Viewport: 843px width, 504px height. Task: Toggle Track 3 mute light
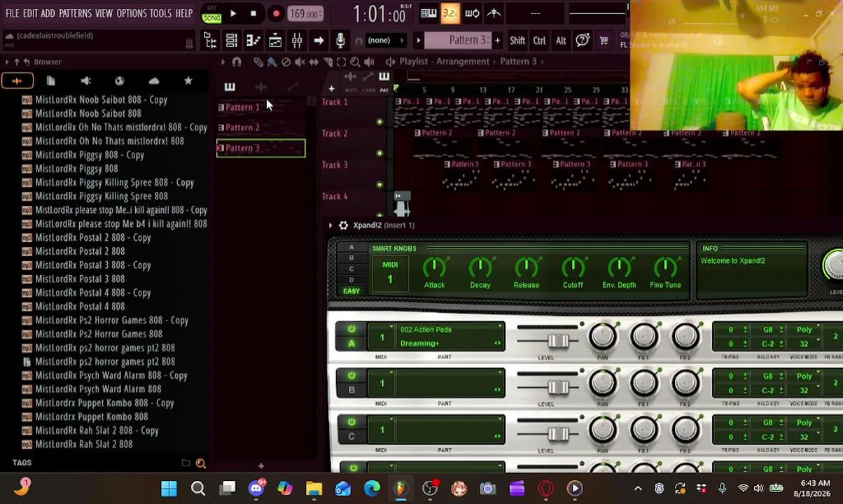pyautogui.click(x=379, y=185)
